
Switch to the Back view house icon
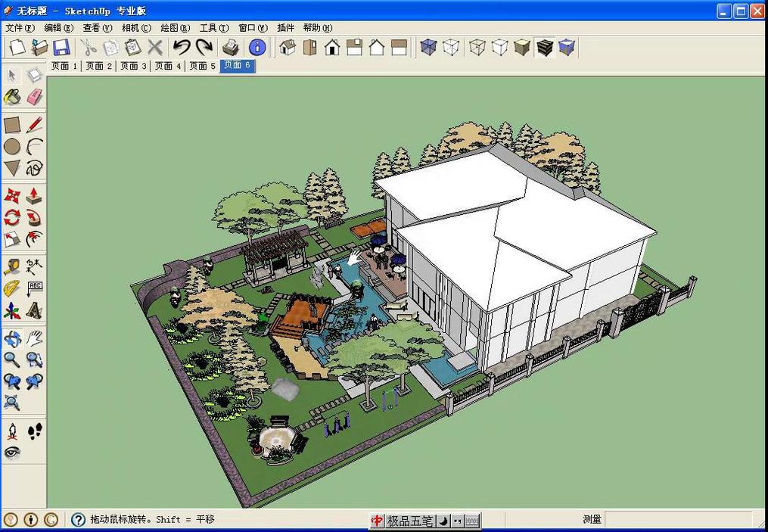point(377,48)
